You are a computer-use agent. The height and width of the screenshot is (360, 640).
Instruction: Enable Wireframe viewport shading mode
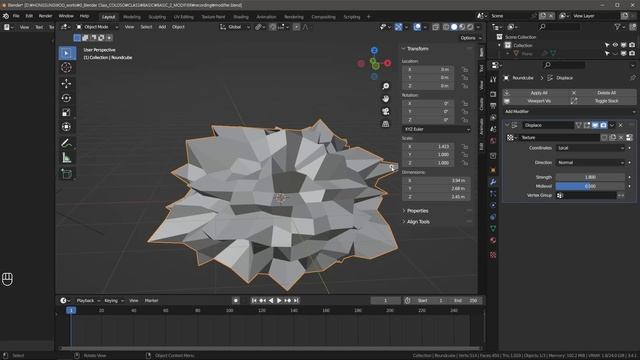pos(446,27)
